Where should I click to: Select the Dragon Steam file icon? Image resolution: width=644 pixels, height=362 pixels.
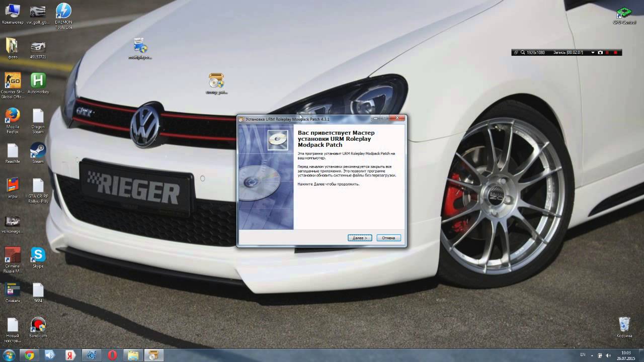click(x=38, y=121)
